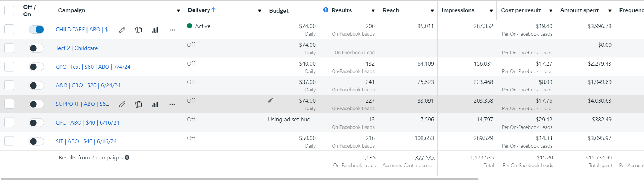Expand the Delivery column dropdown
The width and height of the screenshot is (644, 180).
pos(259,10)
